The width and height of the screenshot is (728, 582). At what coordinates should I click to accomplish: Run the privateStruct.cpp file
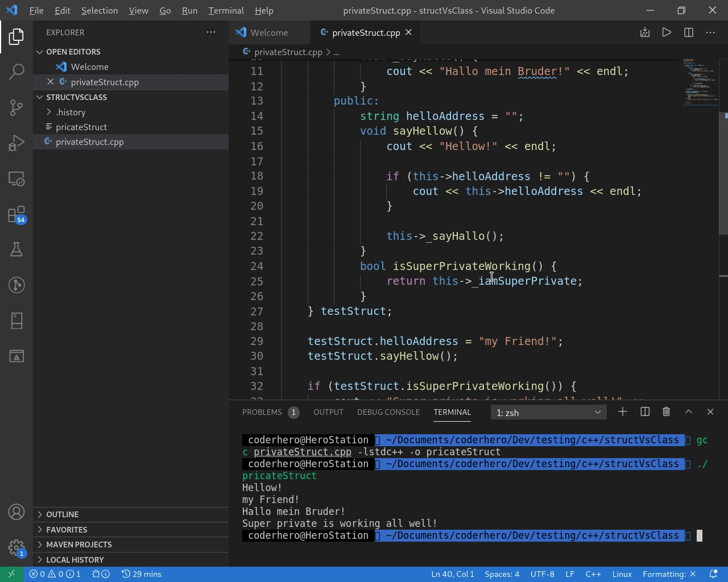[x=667, y=32]
